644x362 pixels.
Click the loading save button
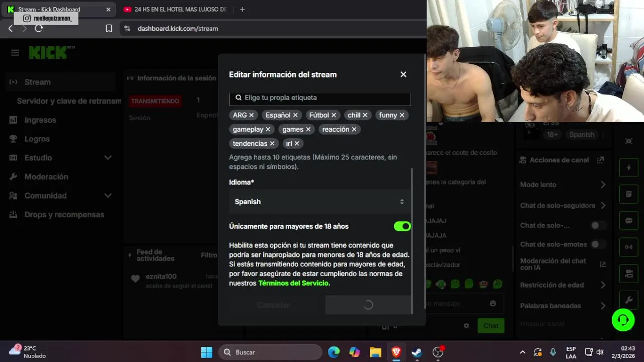(x=368, y=305)
